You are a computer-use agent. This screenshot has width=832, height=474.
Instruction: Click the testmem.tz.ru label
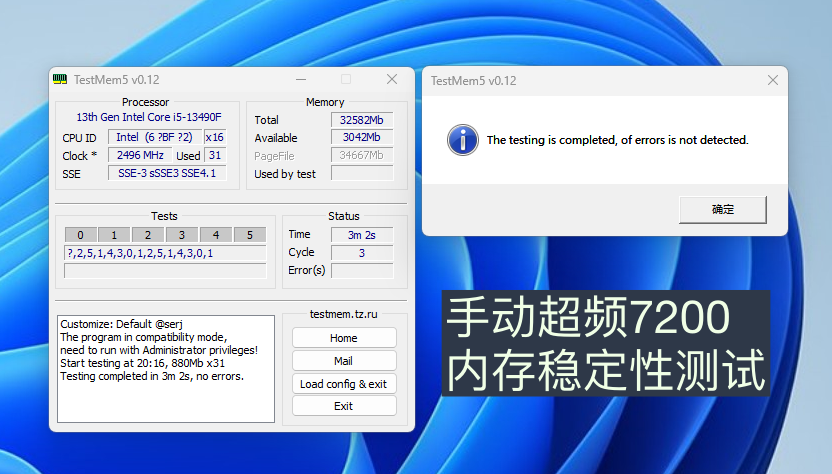pos(343,314)
